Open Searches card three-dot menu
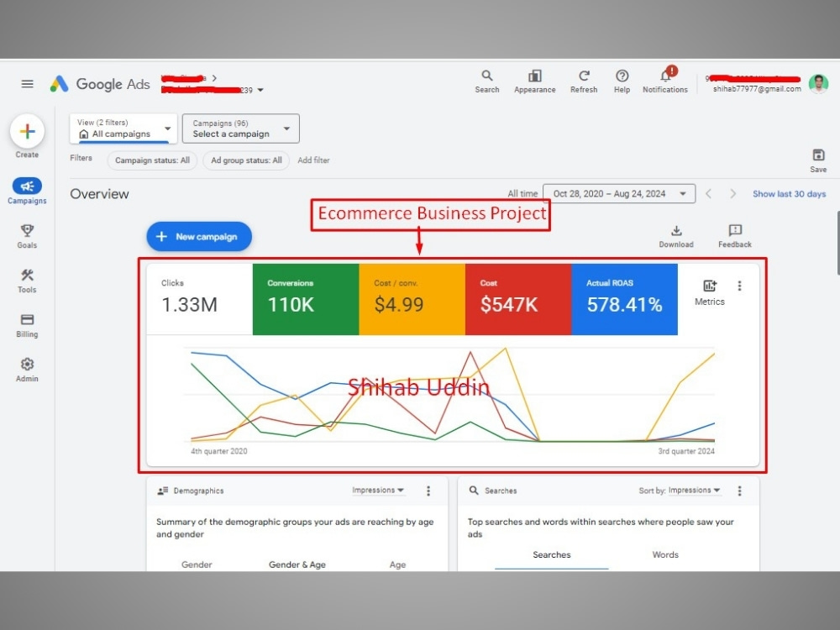This screenshot has width=840, height=630. click(739, 491)
